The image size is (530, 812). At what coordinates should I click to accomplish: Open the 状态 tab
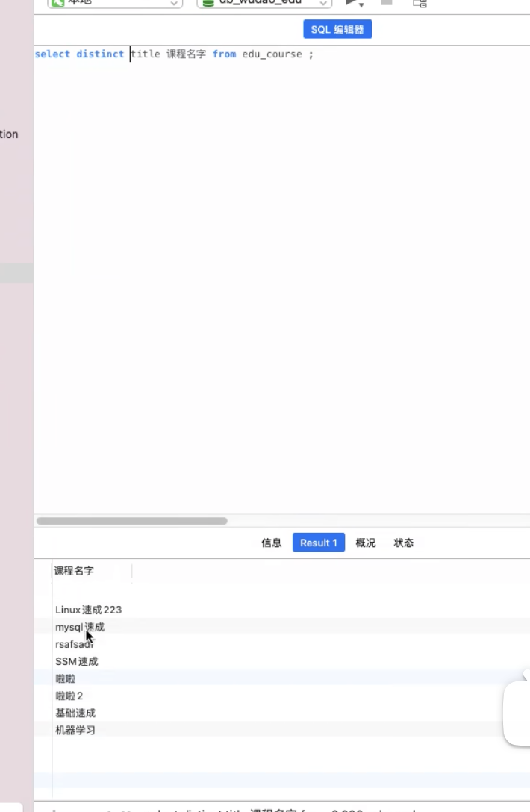tap(404, 543)
